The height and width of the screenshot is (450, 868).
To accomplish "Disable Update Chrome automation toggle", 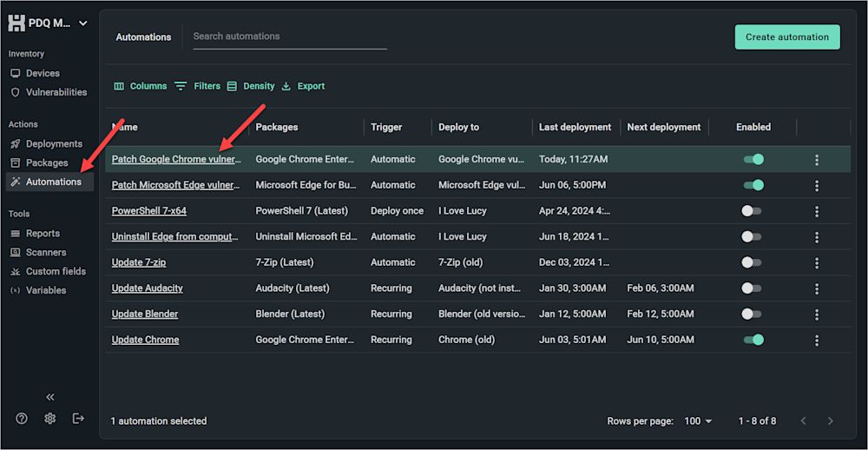I will pyautogui.click(x=753, y=340).
